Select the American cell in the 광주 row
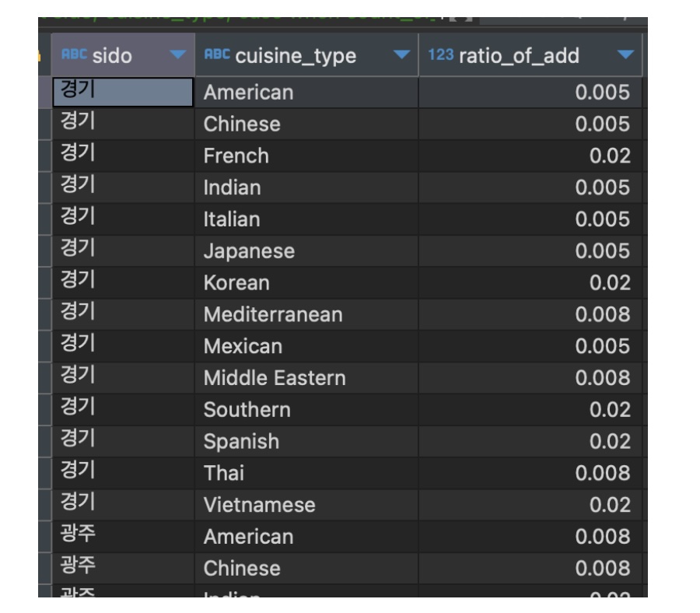 [x=306, y=536]
